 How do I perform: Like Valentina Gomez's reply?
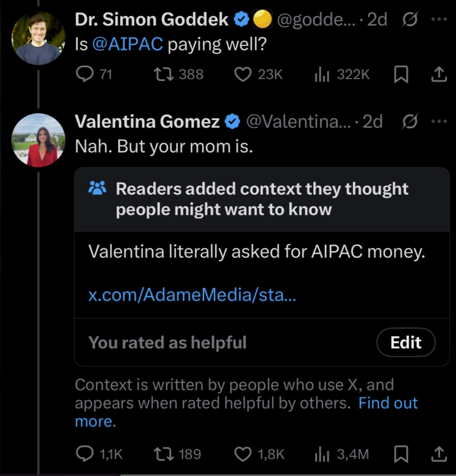[x=242, y=454]
